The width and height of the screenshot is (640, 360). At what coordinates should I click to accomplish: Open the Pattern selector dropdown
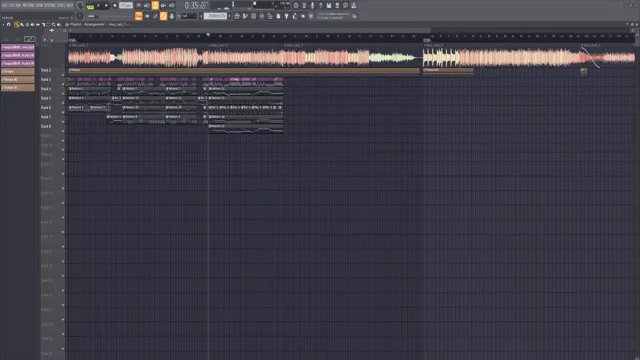pos(216,16)
